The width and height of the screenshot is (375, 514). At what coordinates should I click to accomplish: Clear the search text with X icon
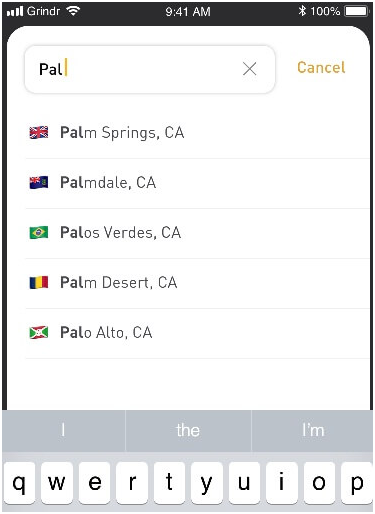(249, 69)
